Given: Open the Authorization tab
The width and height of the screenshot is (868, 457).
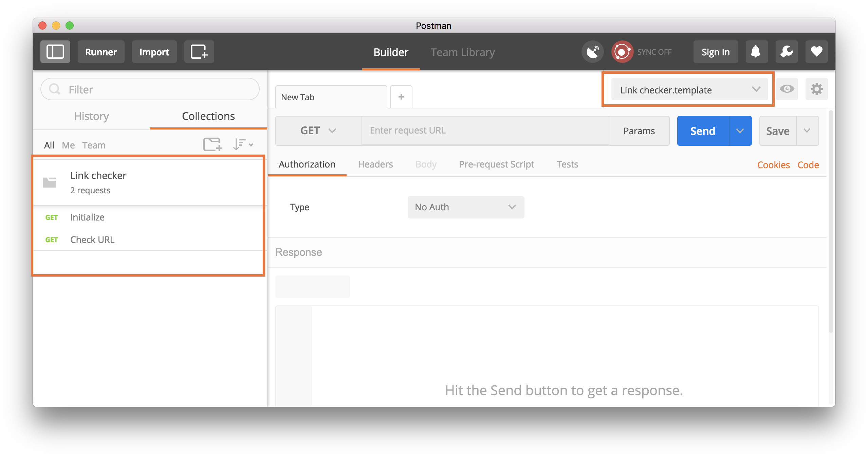Looking at the screenshot, I should point(307,164).
